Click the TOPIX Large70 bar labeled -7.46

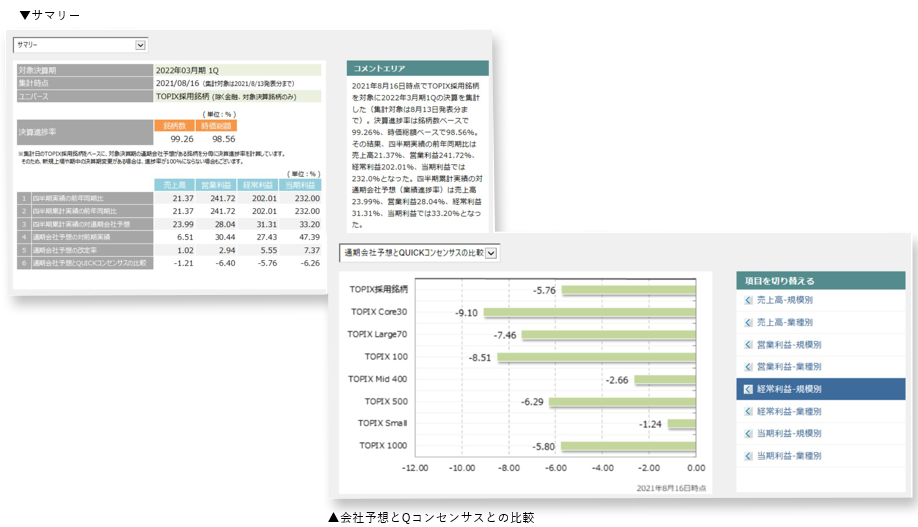coord(609,335)
